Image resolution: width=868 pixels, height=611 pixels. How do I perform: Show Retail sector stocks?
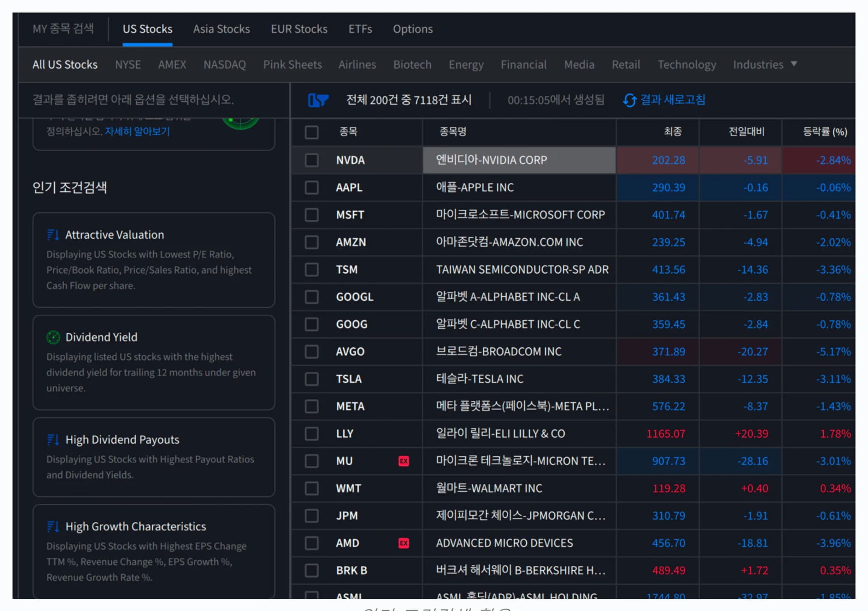[626, 64]
